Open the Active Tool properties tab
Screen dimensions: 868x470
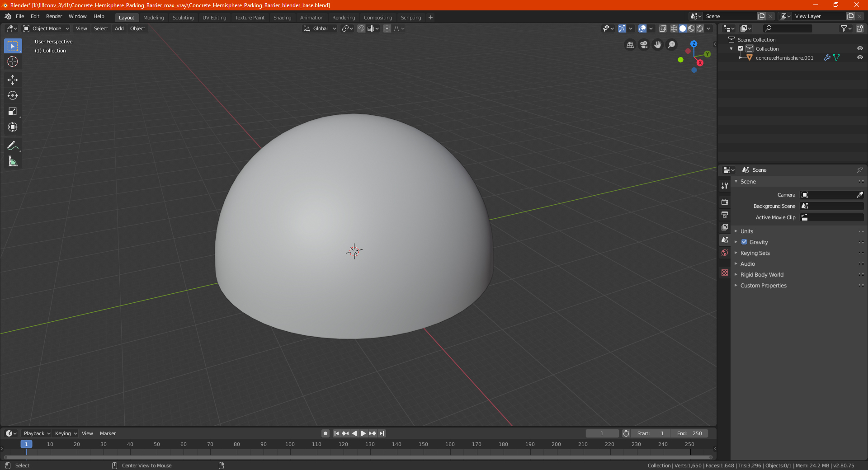[725, 186]
